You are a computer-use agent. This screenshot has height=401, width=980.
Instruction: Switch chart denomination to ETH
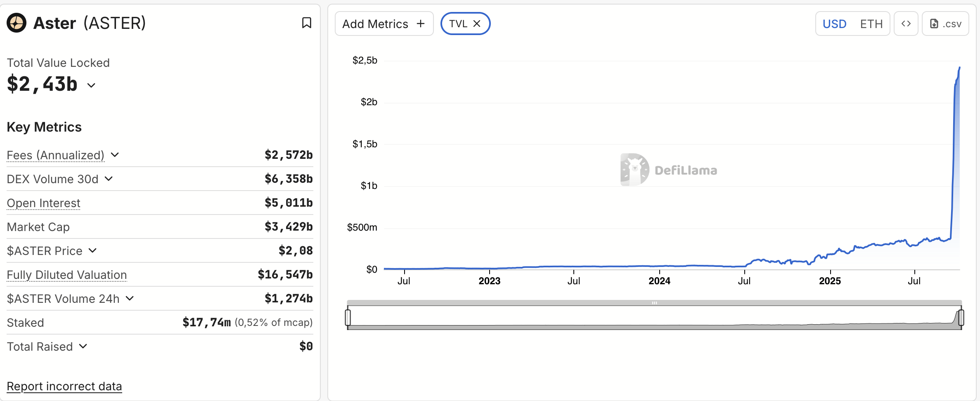[x=871, y=24]
